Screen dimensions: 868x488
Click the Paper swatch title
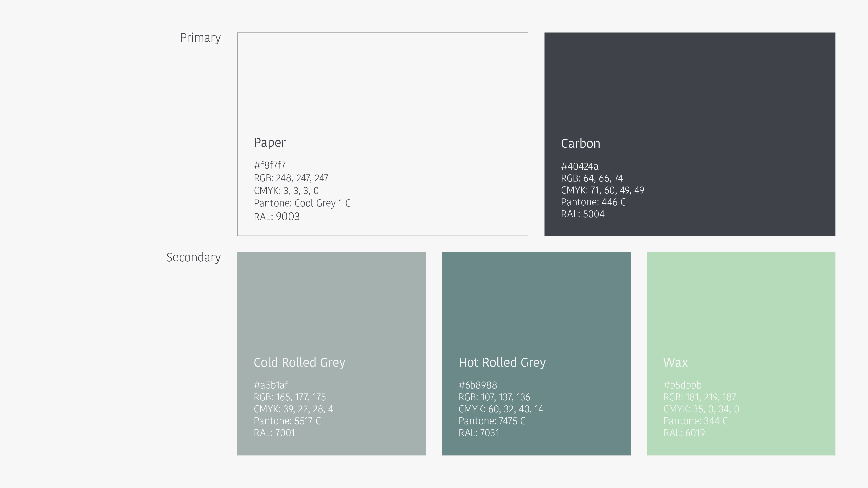click(x=270, y=143)
